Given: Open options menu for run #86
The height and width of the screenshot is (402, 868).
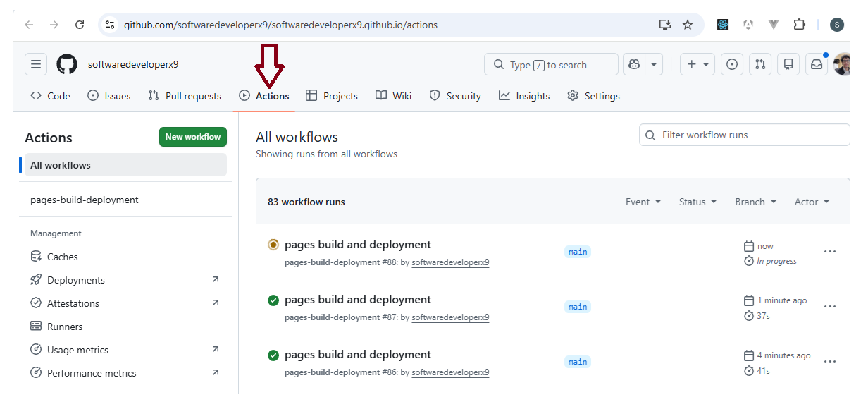Looking at the screenshot, I should pos(830,362).
